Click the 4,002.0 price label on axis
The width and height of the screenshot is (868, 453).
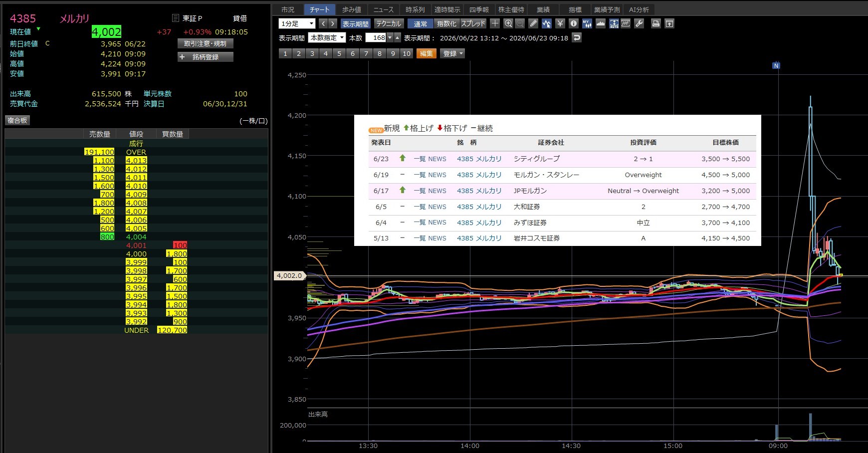(x=289, y=275)
